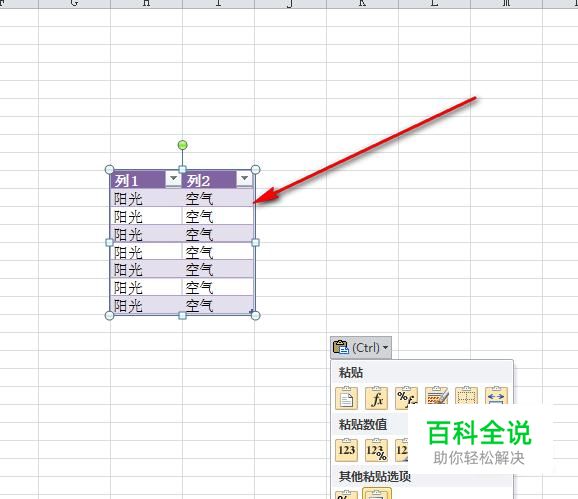
Task: Click the 列1 header cell text
Action: (126, 181)
